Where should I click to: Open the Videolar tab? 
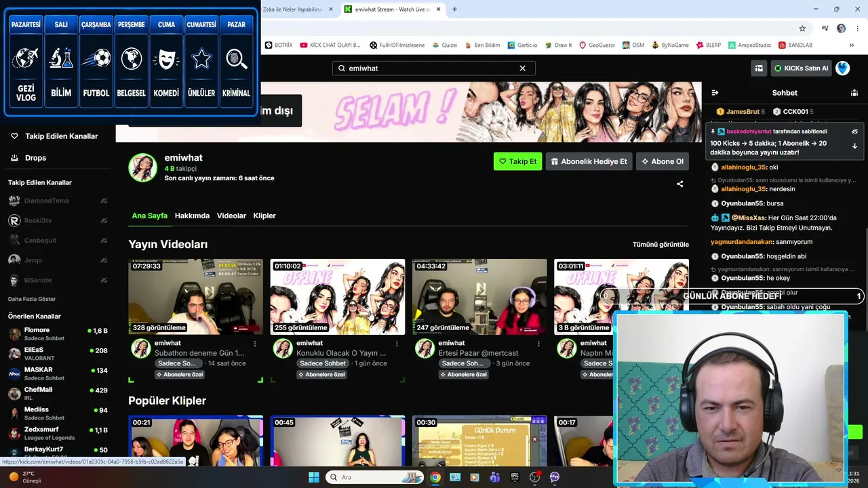point(231,216)
